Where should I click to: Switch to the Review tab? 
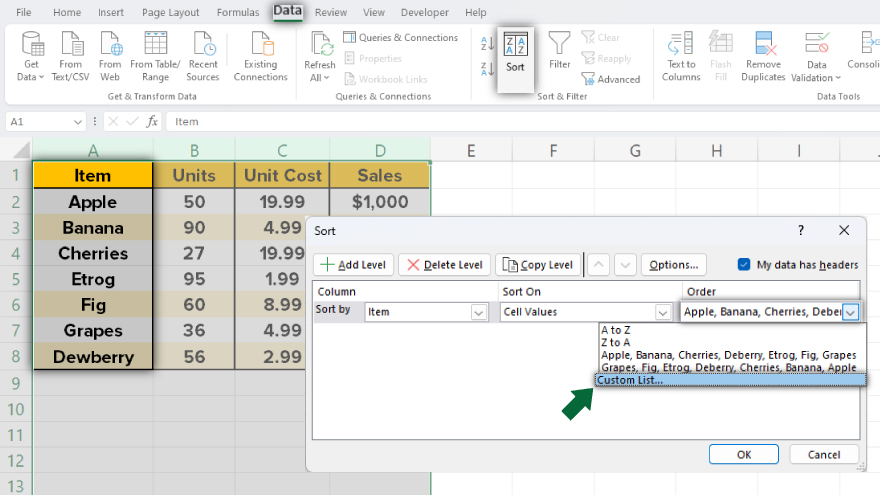(331, 12)
